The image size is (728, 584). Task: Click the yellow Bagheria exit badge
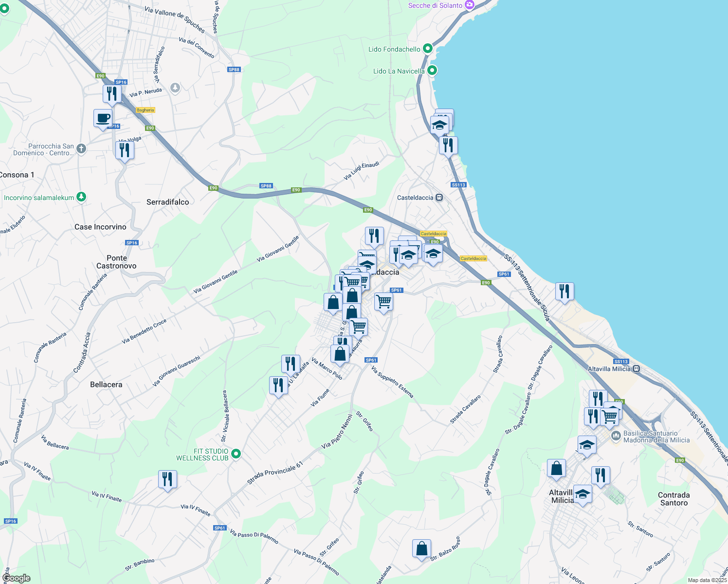coord(145,110)
